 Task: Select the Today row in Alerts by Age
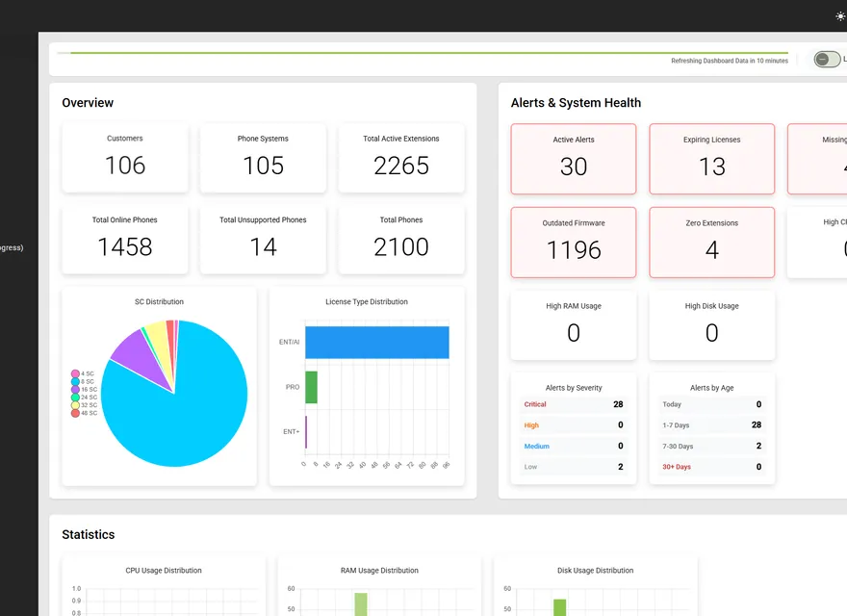712,404
